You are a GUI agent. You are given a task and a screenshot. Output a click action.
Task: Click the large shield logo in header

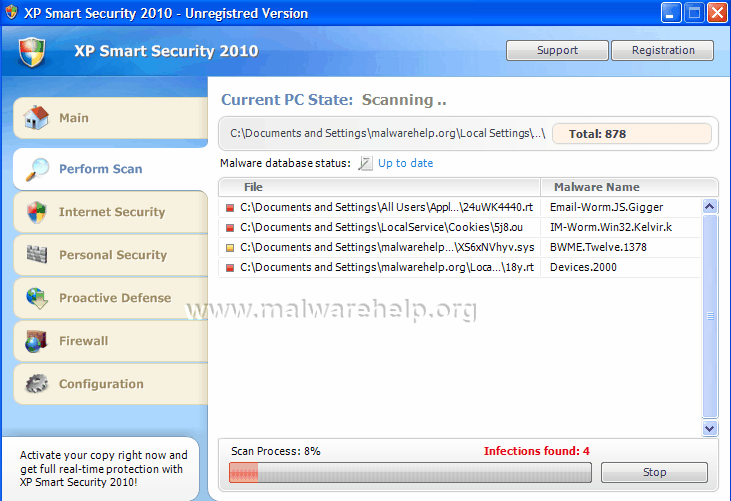(32, 52)
